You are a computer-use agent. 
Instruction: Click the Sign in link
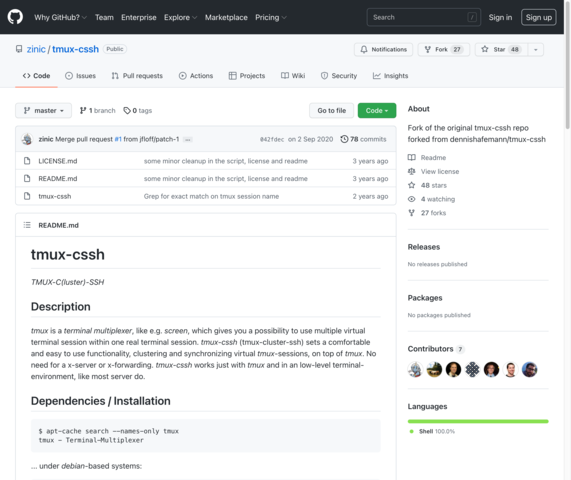click(500, 17)
